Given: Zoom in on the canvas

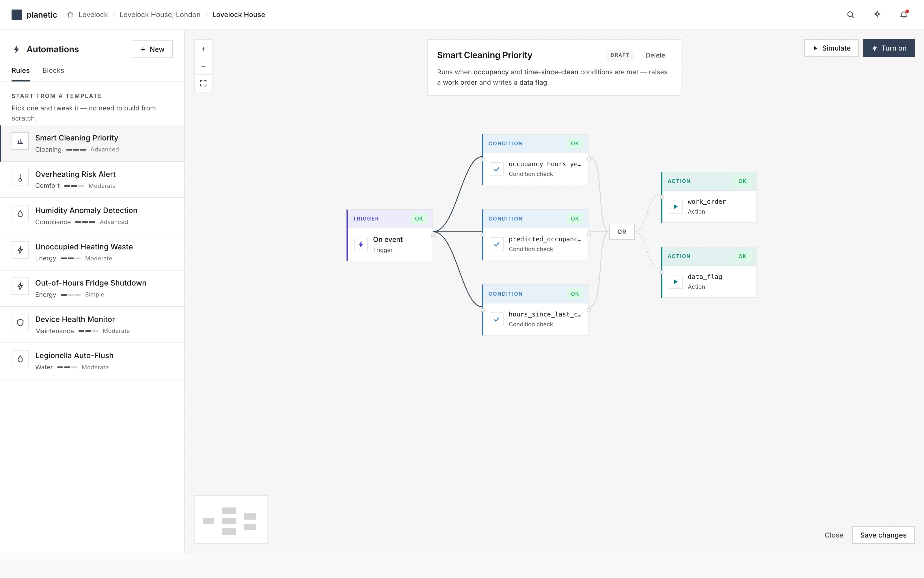Looking at the screenshot, I should 203,49.
